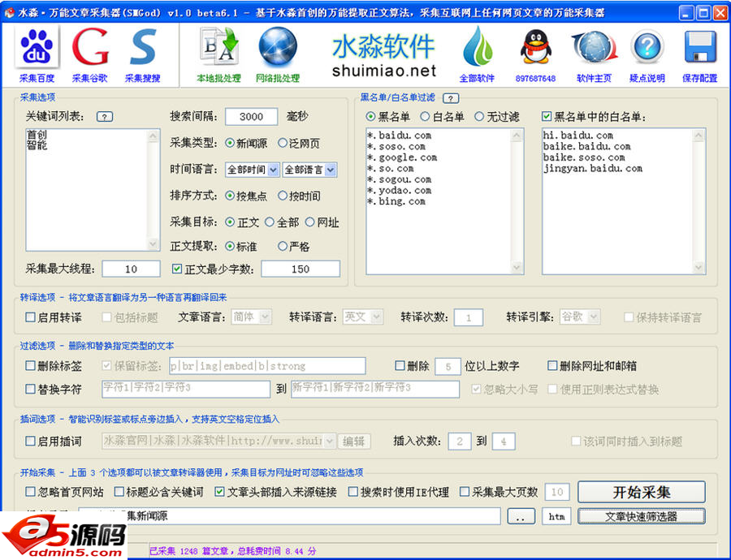Open the 文章快速筛选器 button
Viewport: 731px width, 560px height.
[642, 516]
